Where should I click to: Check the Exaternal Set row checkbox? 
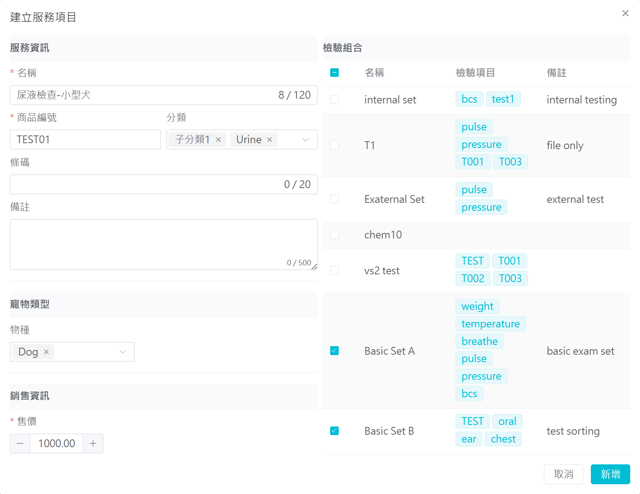point(334,199)
